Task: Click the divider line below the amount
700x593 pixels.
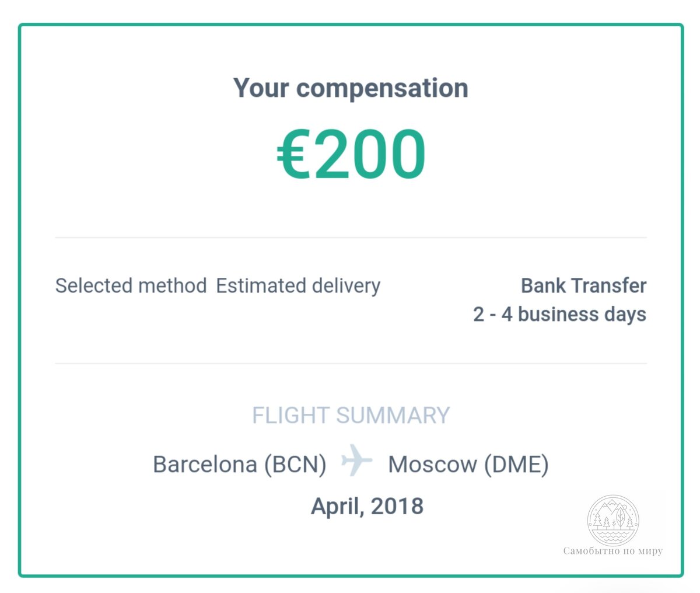Action: [x=351, y=238]
